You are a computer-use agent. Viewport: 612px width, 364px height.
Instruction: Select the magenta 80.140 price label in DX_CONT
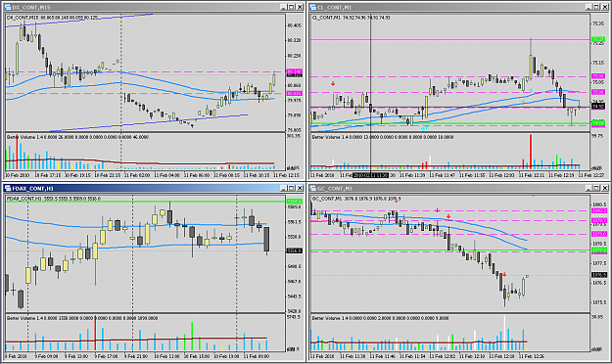point(295,71)
